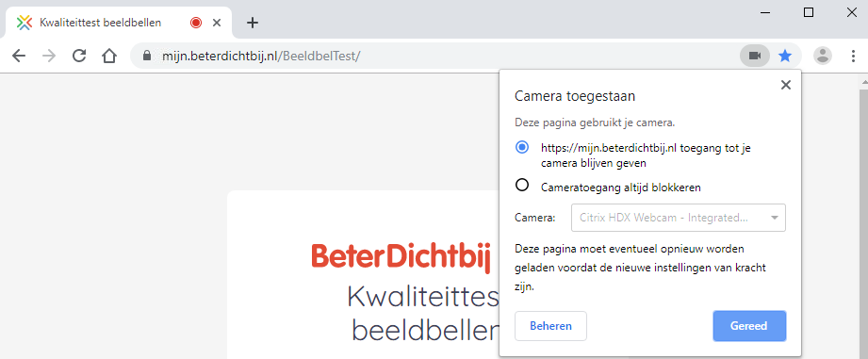Click the blue bookmark star icon

785,56
